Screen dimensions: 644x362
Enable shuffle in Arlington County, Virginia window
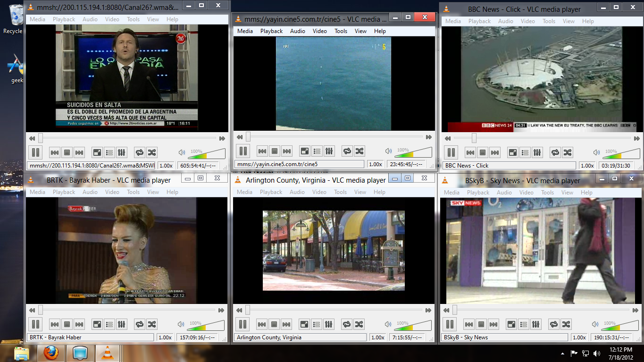click(x=359, y=324)
